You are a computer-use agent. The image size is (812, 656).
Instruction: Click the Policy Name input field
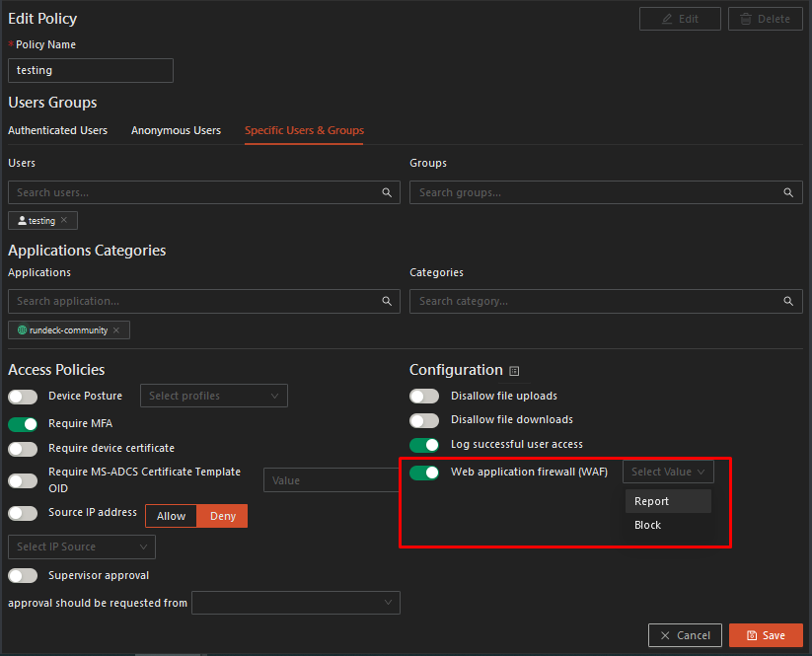pos(91,70)
